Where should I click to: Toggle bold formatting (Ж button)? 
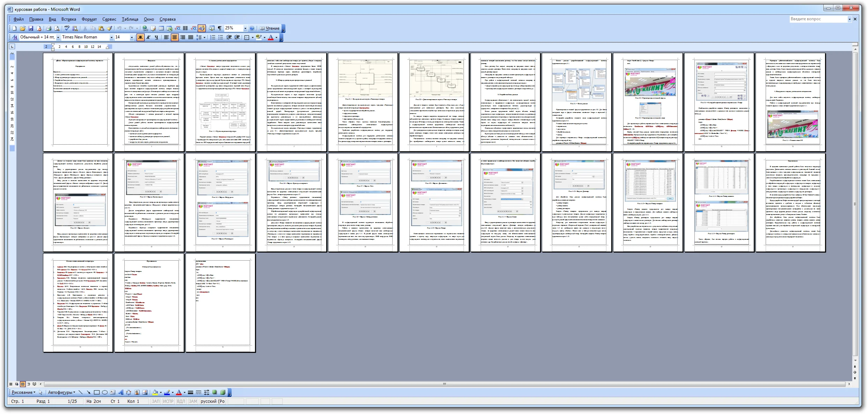(140, 37)
